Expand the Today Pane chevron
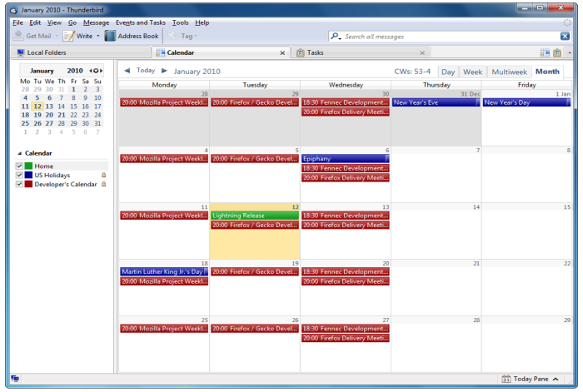This screenshot has width=583, height=392. pos(556,379)
